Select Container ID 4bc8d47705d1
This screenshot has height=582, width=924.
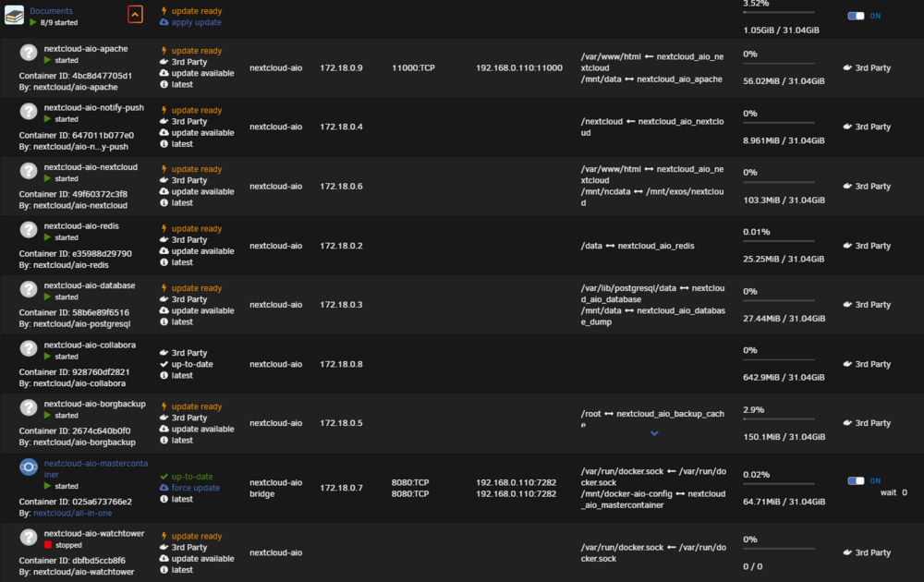pyautogui.click(x=76, y=76)
